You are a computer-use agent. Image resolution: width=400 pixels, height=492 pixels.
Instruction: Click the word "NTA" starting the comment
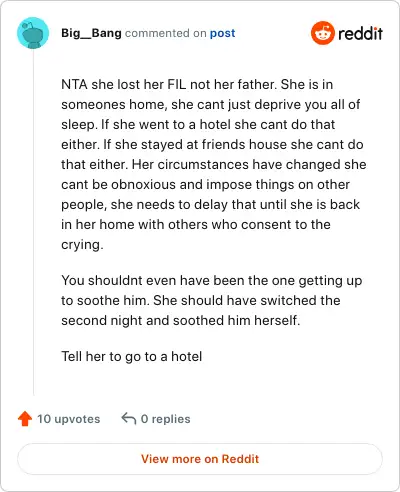coord(74,84)
